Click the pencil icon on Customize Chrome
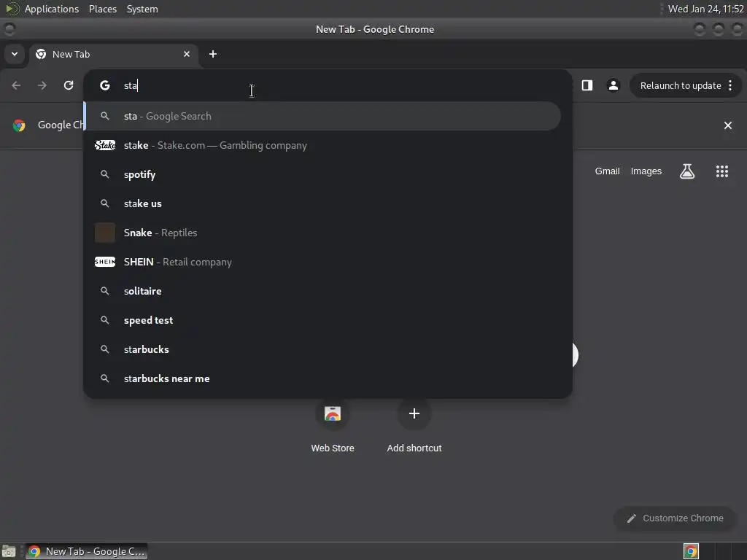The width and height of the screenshot is (747, 560). pos(632,518)
